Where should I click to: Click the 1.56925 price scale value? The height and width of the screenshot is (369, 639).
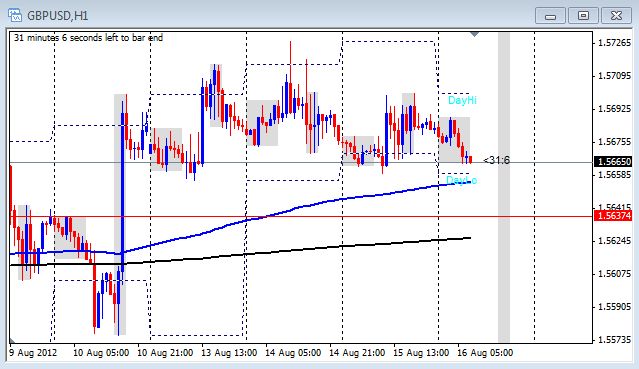[x=614, y=109]
